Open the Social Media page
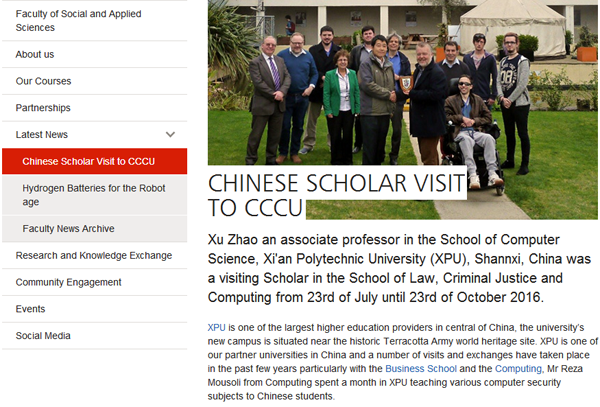Viewport: 600px width, 407px height. click(x=43, y=336)
